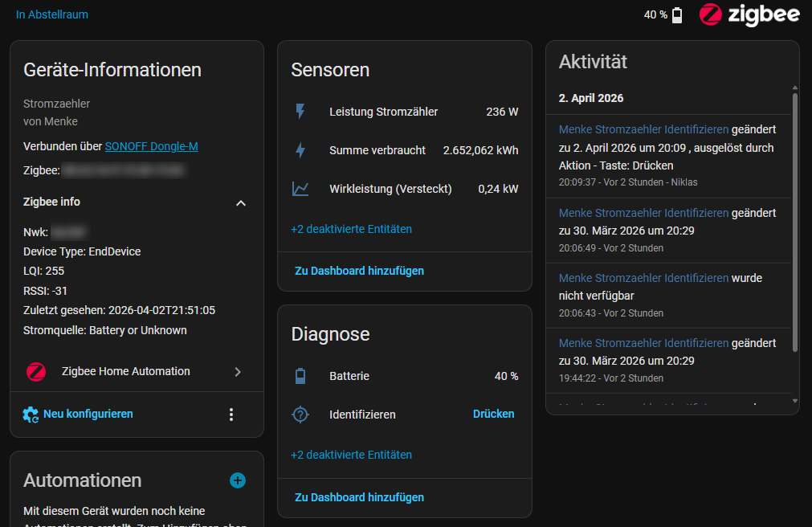Click the Zigbee Home Automation integration icon

(35, 372)
